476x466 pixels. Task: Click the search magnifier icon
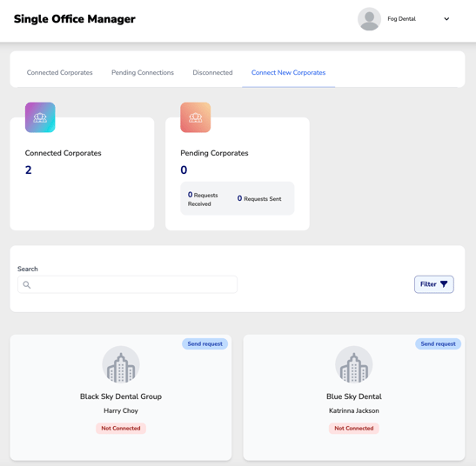[27, 284]
